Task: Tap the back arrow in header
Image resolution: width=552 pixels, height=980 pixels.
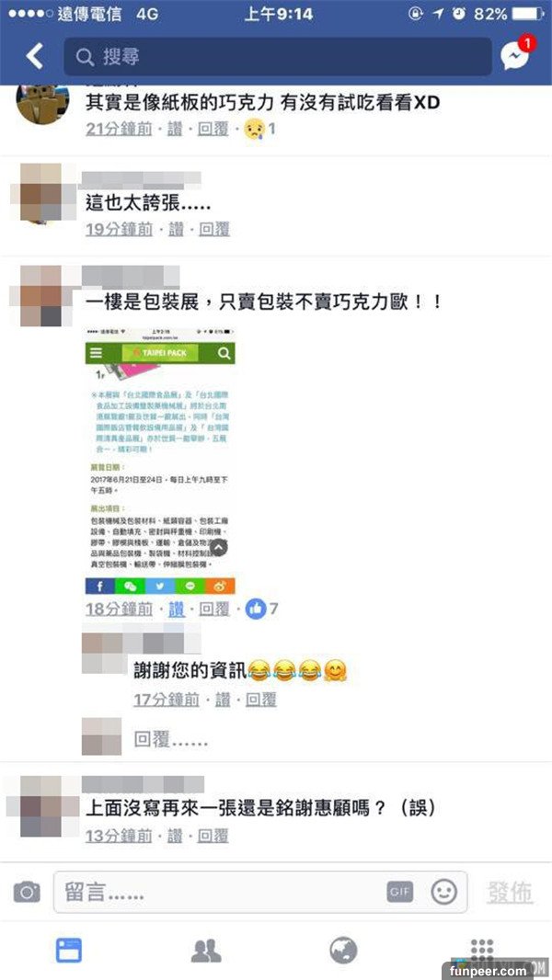Action: coord(35,56)
